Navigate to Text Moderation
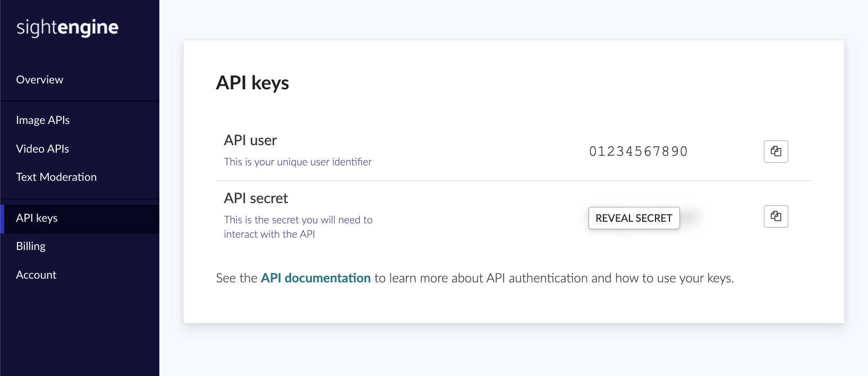Viewport: 868px width, 376px height. (x=56, y=177)
